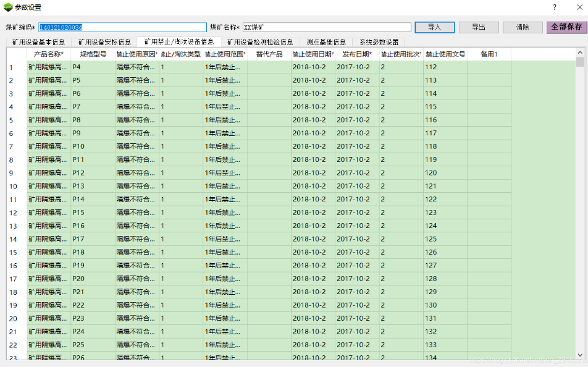Close the 参数设置 window
Screen dimensions: 588x367
(x=579, y=7)
